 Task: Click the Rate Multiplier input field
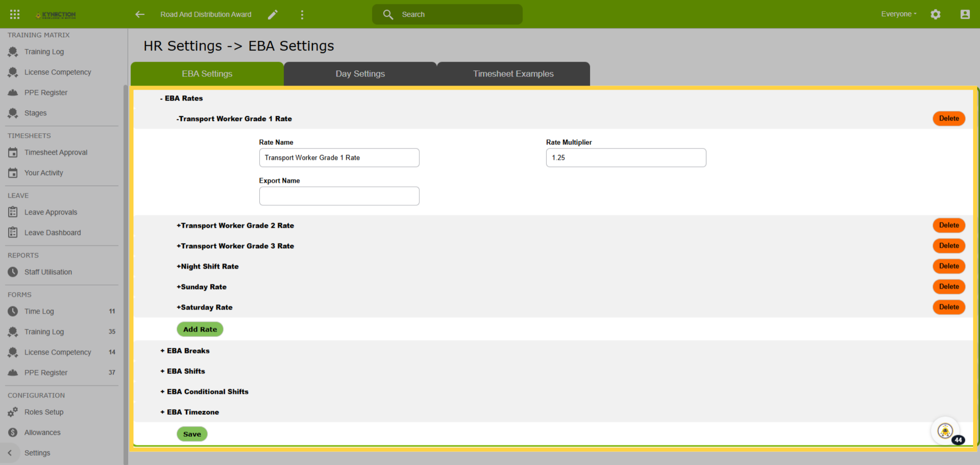pyautogui.click(x=626, y=158)
